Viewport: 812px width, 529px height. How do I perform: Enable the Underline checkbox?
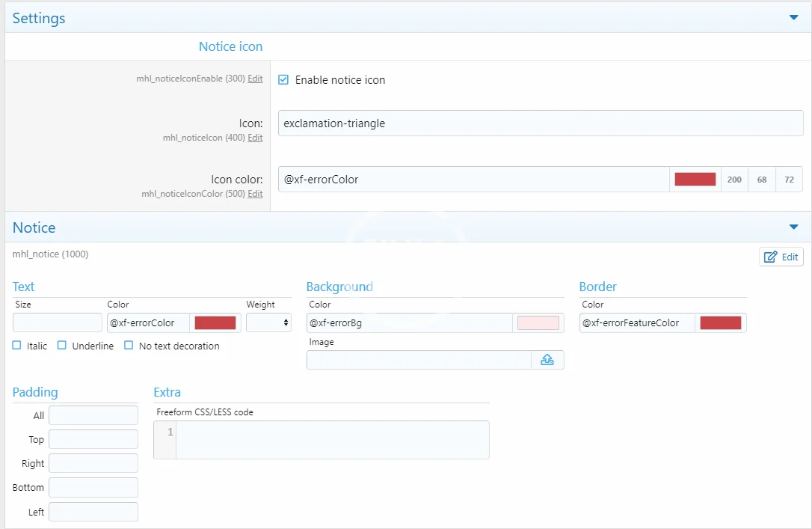[x=61, y=345]
